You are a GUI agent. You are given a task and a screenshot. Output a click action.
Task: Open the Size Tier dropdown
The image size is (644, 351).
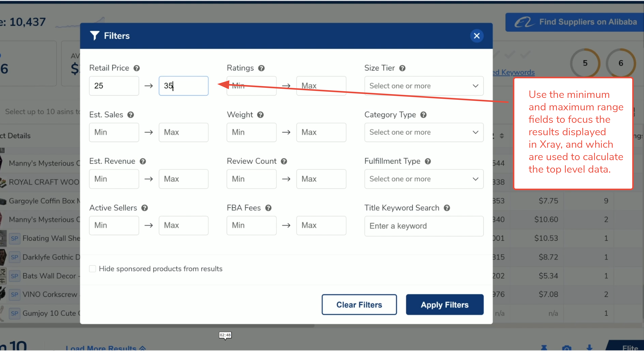click(x=424, y=86)
